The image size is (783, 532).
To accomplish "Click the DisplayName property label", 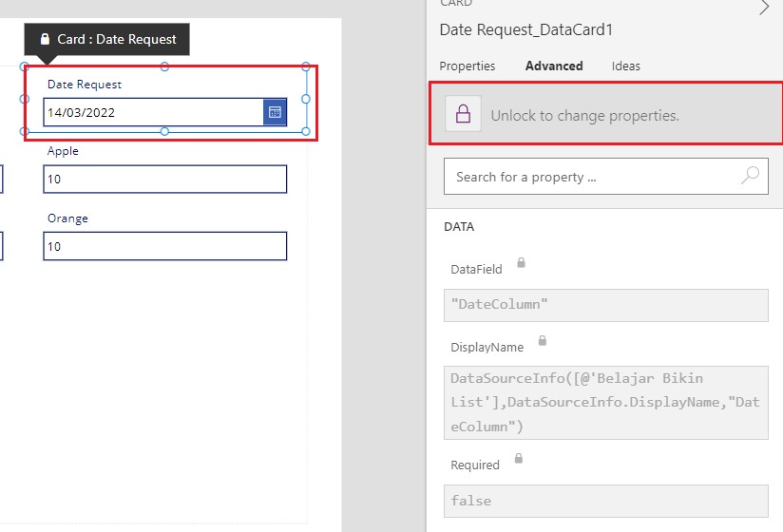I will 487,348.
